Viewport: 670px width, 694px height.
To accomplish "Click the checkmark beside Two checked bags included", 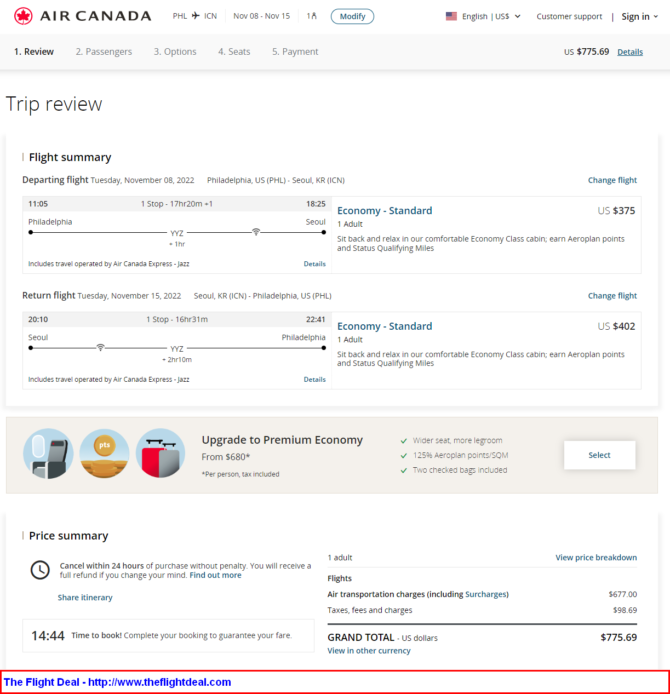I will [x=404, y=470].
